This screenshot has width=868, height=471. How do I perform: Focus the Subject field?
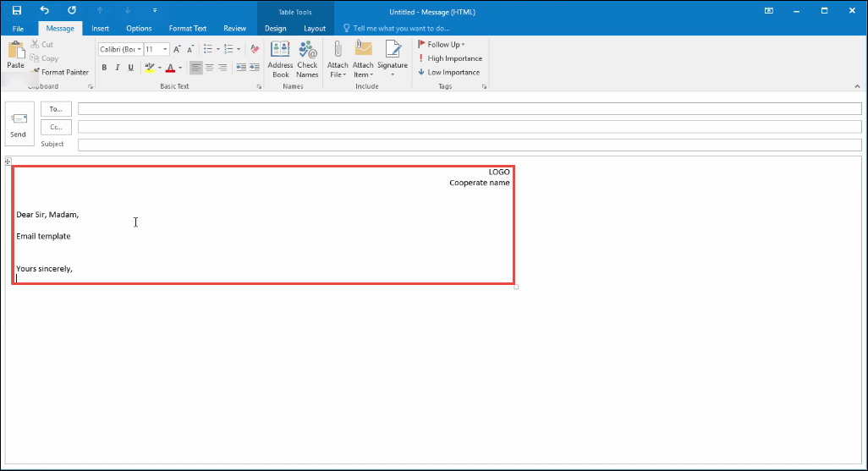click(x=470, y=145)
